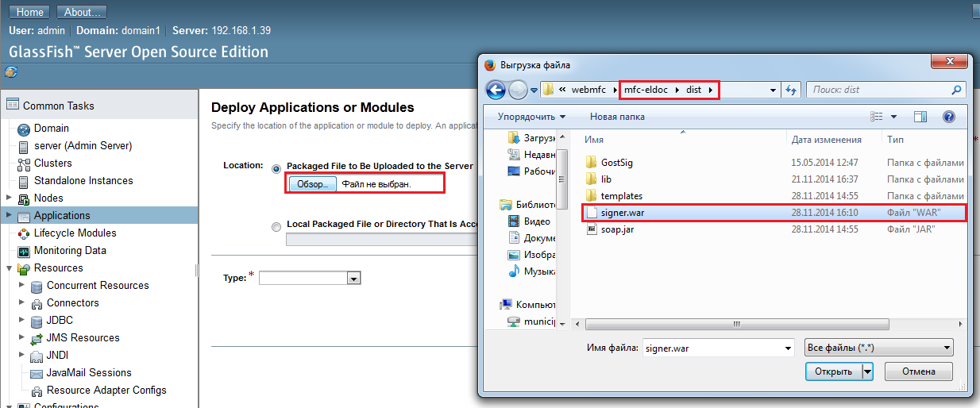This screenshot has height=408, width=980.
Task: Click the Home tab button
Action: click(x=30, y=12)
